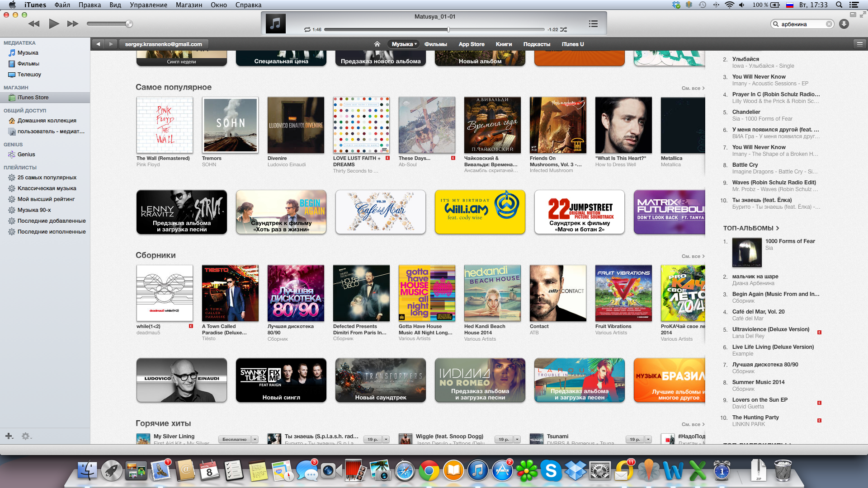Add new playlist with plus icon
The height and width of the screenshot is (488, 868).
click(x=9, y=436)
